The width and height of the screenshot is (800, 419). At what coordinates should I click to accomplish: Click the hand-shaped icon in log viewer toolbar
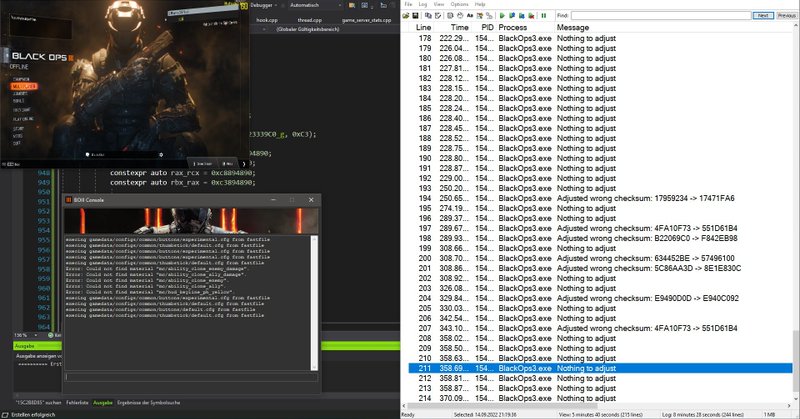[x=459, y=16]
